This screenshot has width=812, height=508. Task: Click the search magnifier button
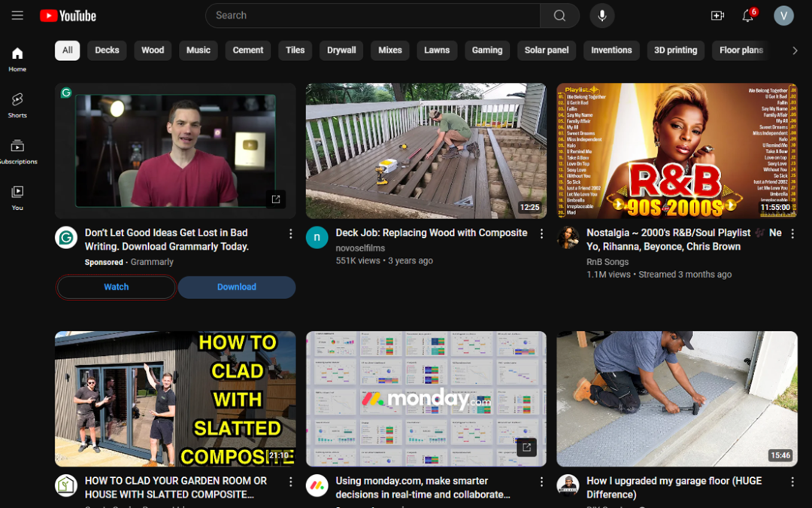click(559, 16)
